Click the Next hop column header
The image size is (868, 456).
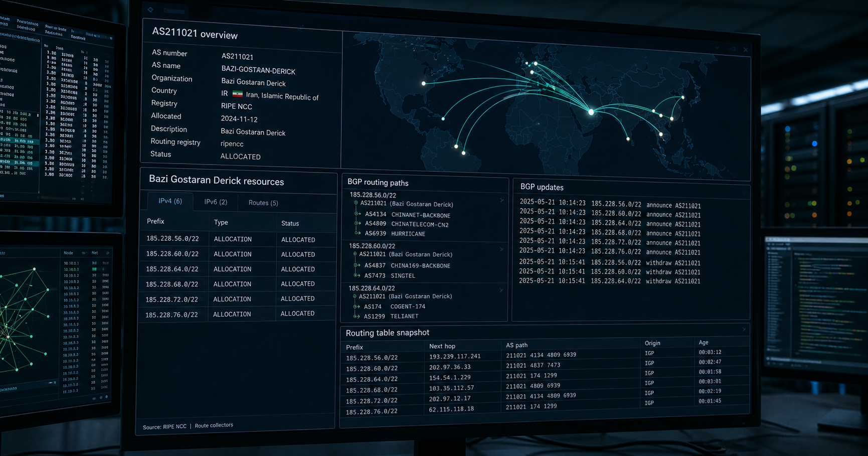pyautogui.click(x=442, y=346)
